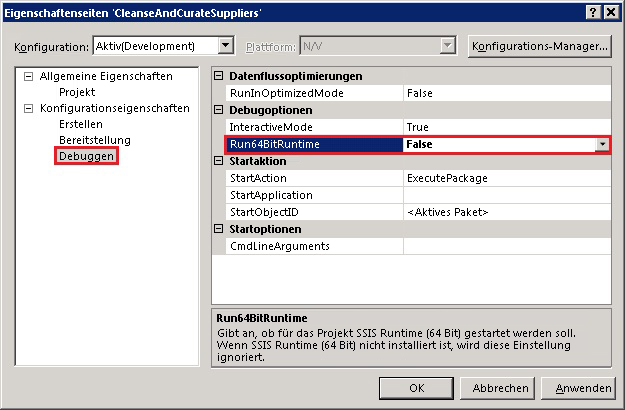Collapse the Debugoptionen section
Viewport: 625px width, 410px height.
218,110
